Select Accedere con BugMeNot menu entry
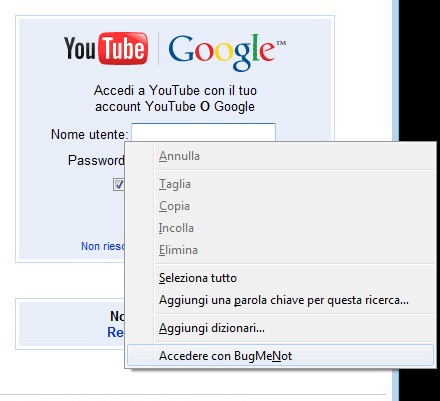Image resolution: width=440 pixels, height=401 pixels. 280,356
